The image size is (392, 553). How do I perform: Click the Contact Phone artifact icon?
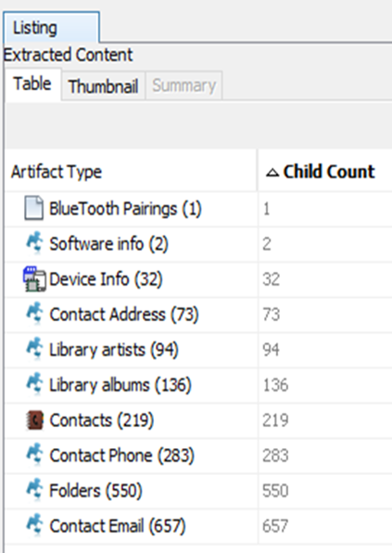coord(34,455)
